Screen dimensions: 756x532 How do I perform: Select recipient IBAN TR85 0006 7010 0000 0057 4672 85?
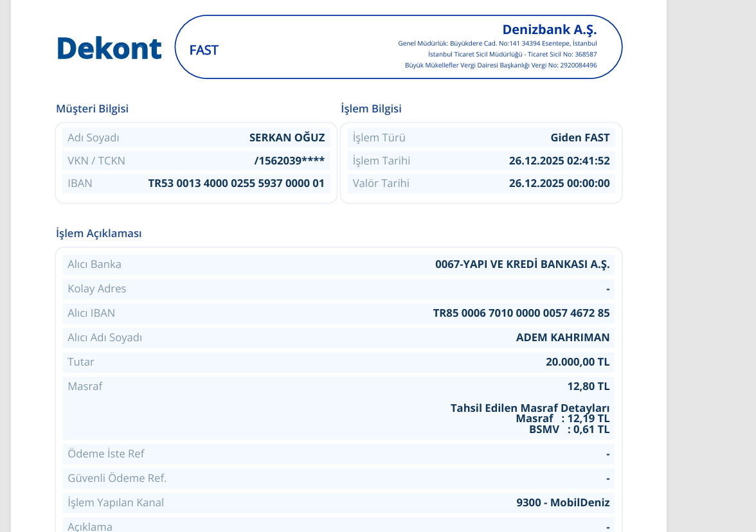coord(521,314)
